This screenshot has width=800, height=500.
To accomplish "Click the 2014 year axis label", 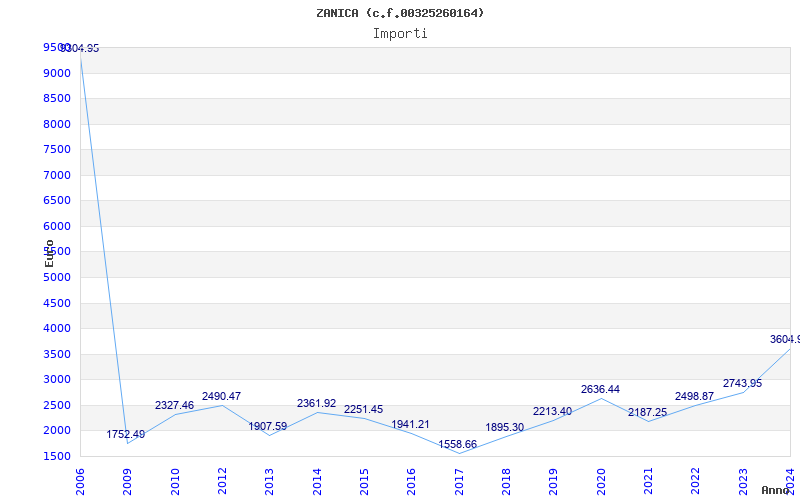I will (317, 482).
